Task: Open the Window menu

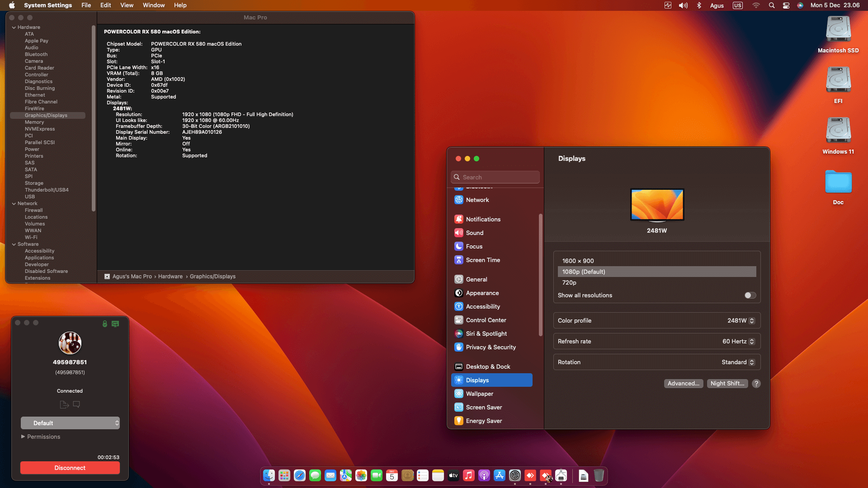Action: (x=154, y=5)
